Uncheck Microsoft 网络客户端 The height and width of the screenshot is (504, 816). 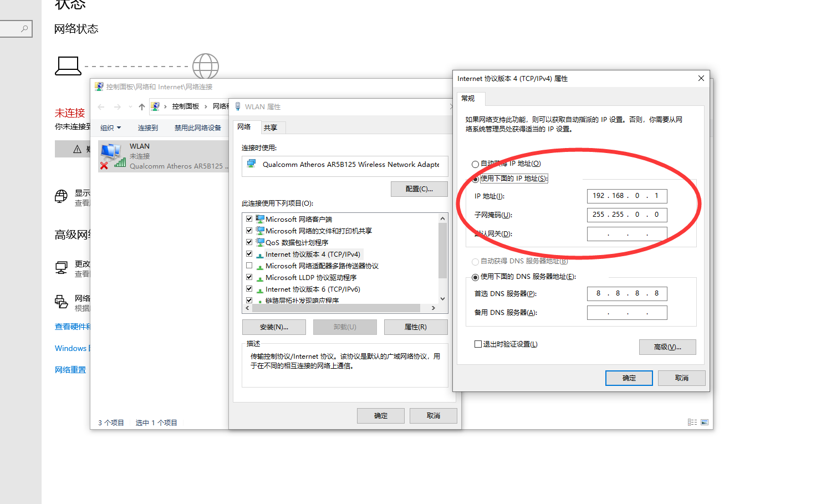[x=249, y=218]
